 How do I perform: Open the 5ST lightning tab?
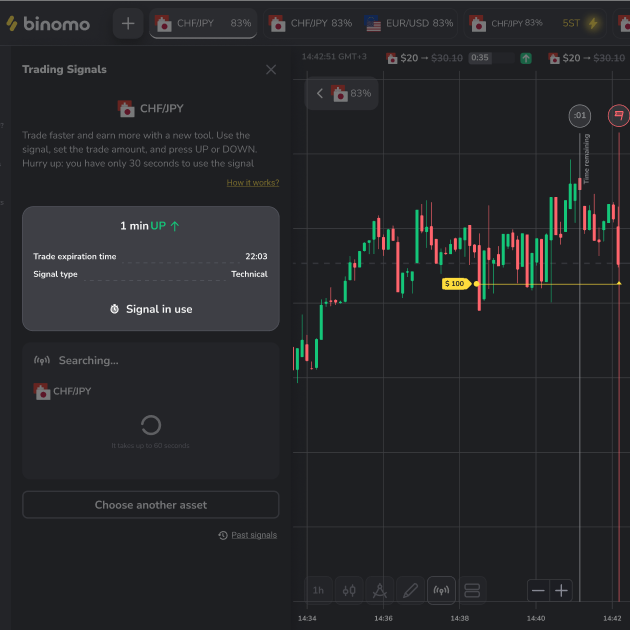point(581,23)
